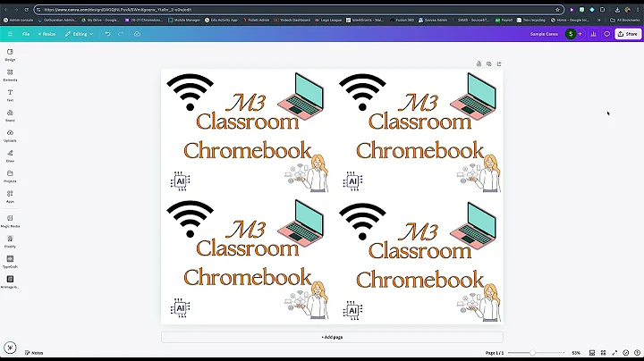Screen dimensions: 644x361
Task: Click the Page 1 / 1 indicator
Action: (x=495, y=353)
